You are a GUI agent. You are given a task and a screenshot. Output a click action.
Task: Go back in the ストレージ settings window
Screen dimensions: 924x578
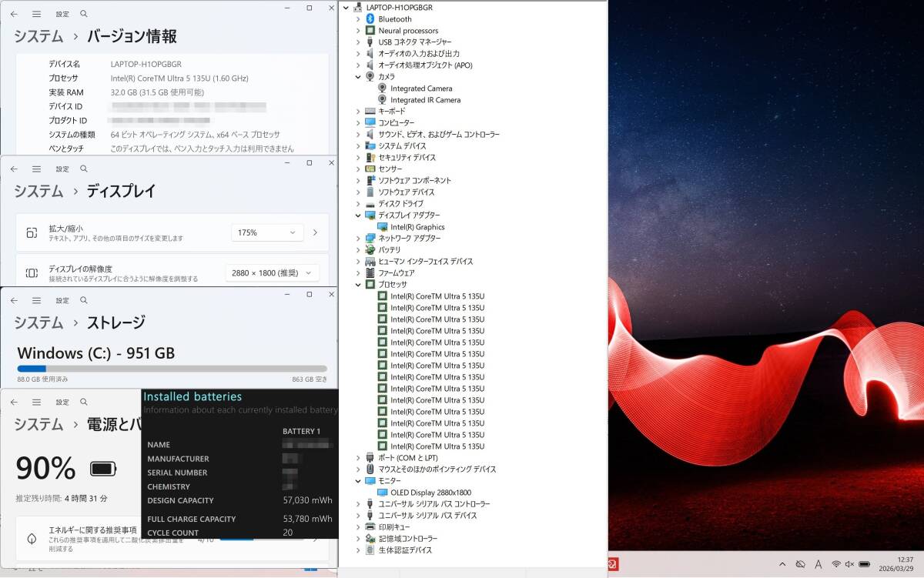(14, 300)
